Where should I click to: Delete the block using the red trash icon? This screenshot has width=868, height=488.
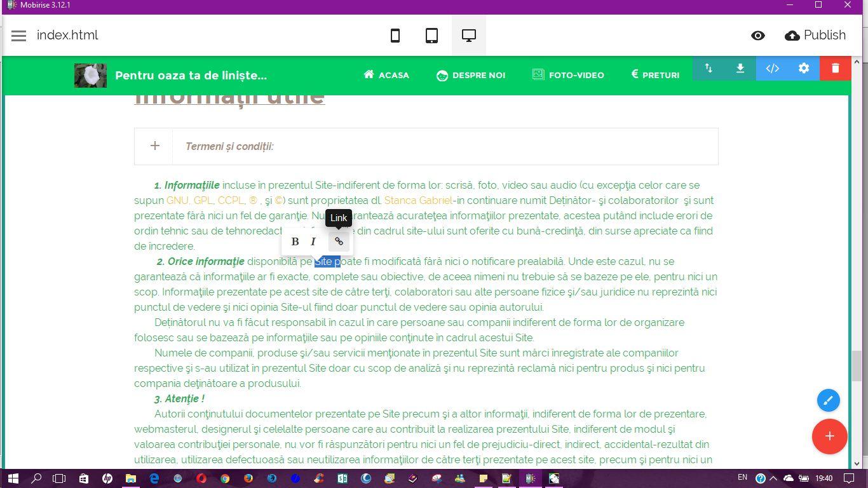(834, 68)
